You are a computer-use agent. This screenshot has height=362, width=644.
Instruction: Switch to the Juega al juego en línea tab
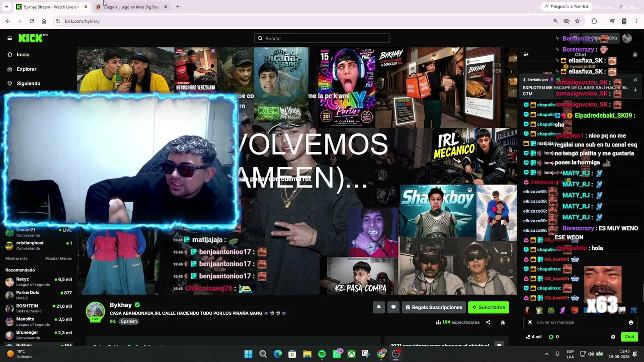(132, 7)
